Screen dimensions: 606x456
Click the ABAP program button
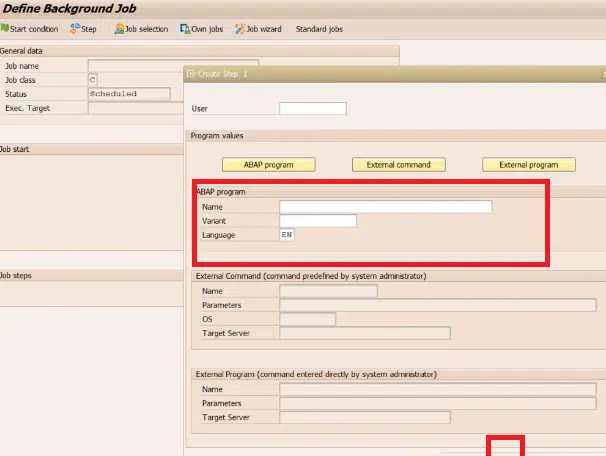click(269, 165)
